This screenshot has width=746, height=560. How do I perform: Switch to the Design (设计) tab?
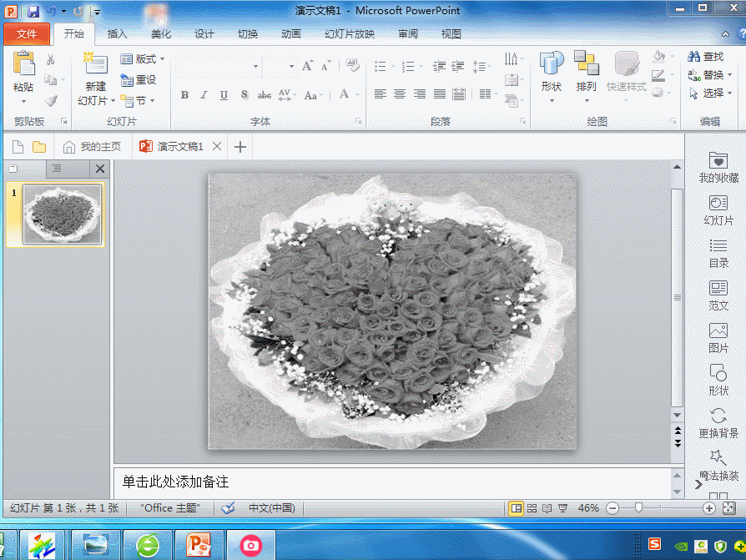pyautogui.click(x=204, y=33)
